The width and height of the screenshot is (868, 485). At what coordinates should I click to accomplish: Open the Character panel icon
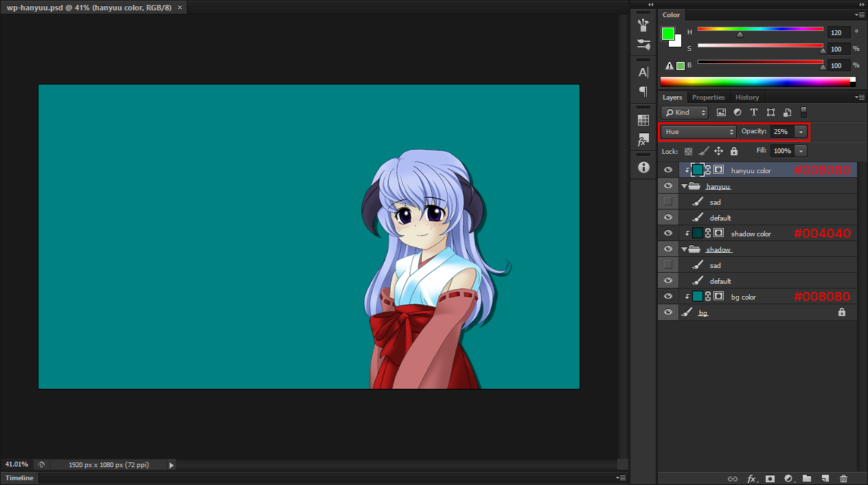[643, 72]
